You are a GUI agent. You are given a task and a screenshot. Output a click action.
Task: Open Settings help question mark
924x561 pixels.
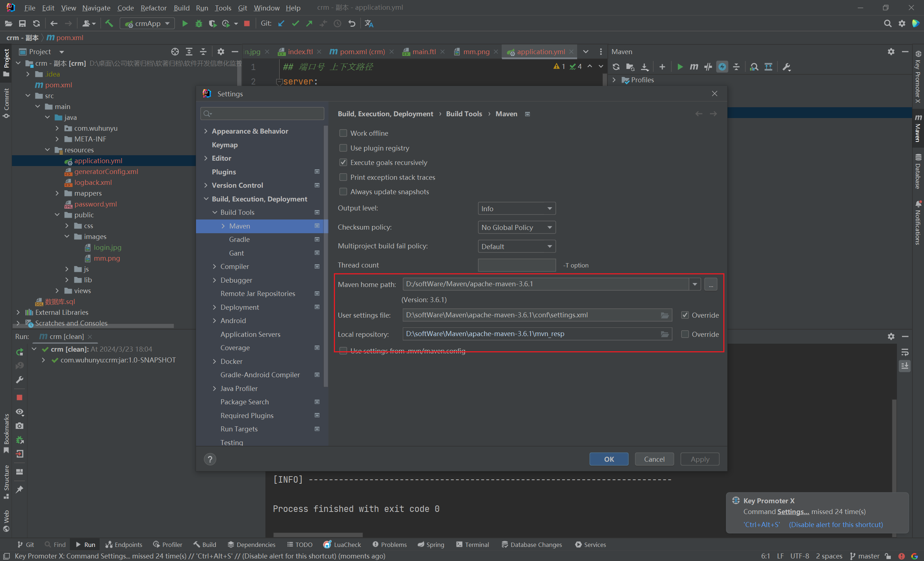point(210,459)
